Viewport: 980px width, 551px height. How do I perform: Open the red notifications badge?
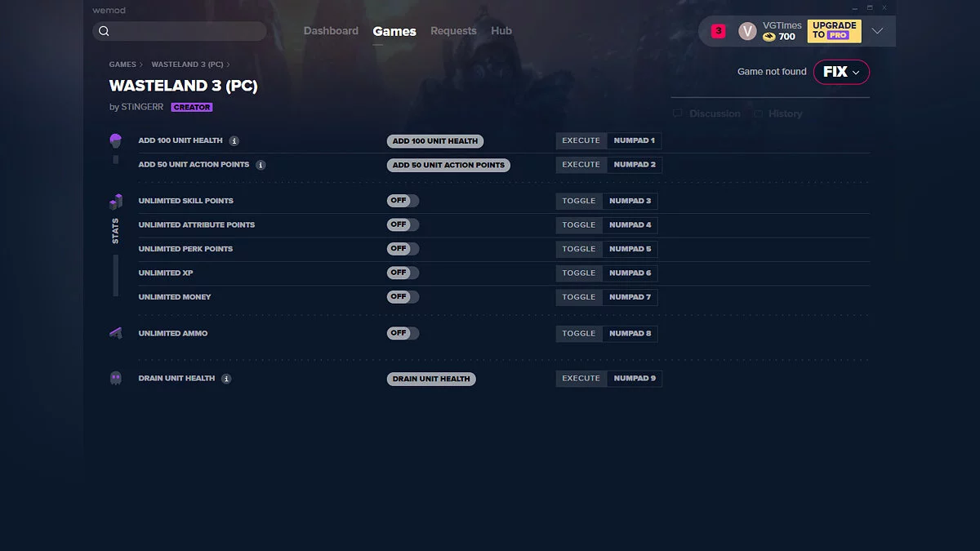[718, 31]
